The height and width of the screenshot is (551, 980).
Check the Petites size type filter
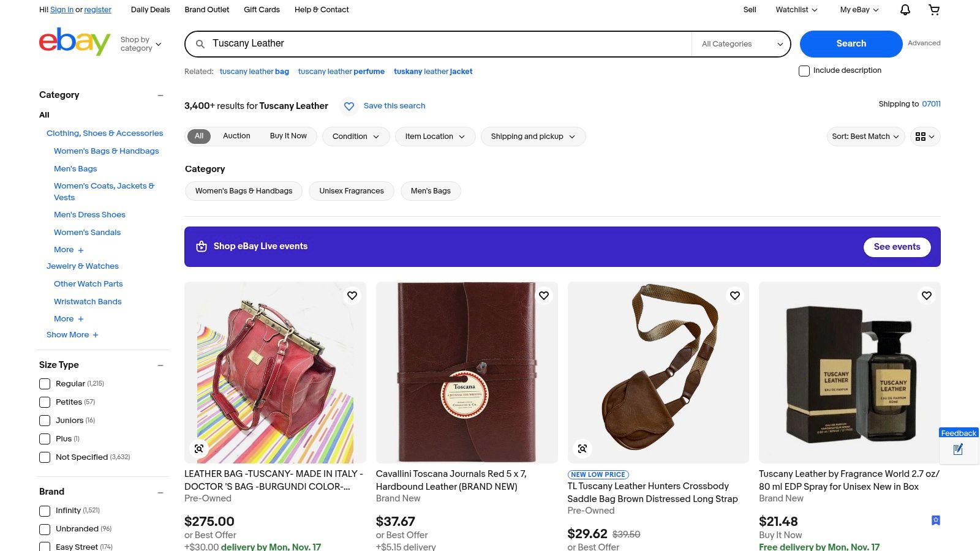click(x=45, y=402)
